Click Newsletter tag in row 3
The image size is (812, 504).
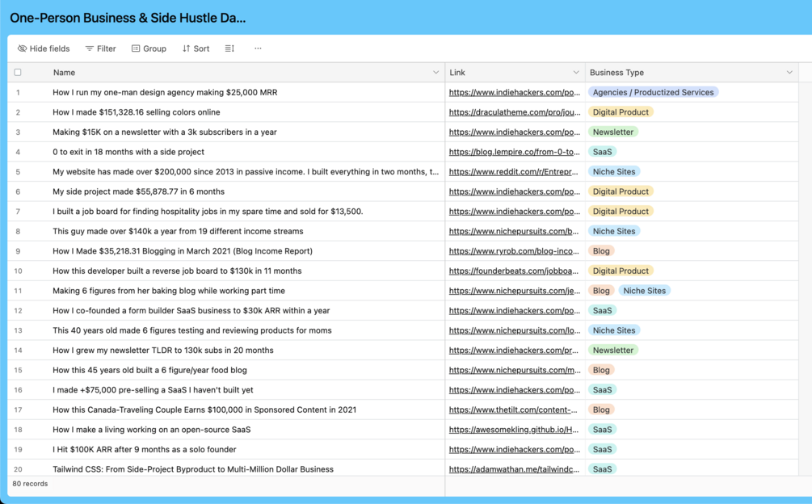613,132
